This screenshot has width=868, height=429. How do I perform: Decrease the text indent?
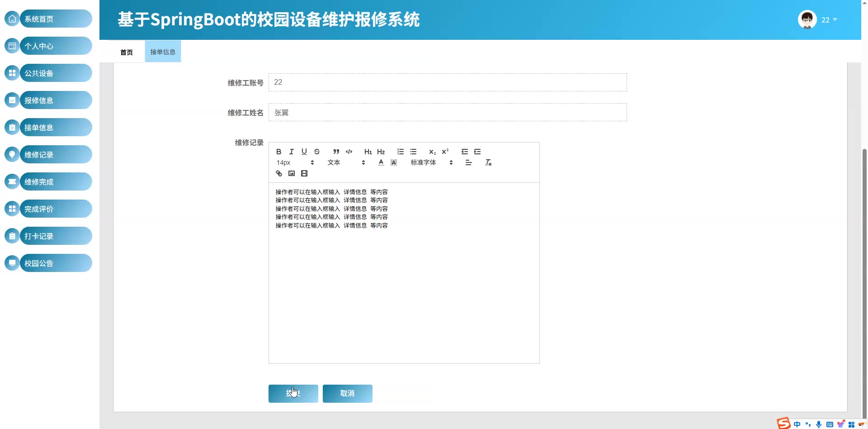coord(465,152)
